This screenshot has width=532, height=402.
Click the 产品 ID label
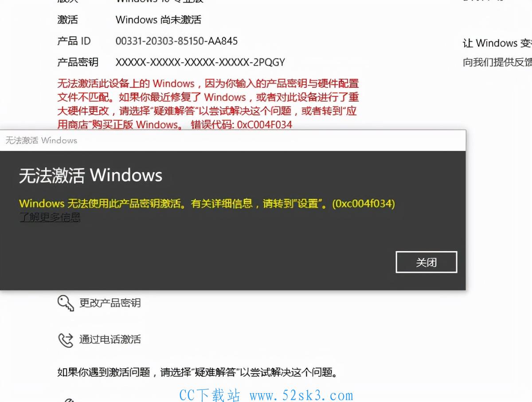point(74,41)
